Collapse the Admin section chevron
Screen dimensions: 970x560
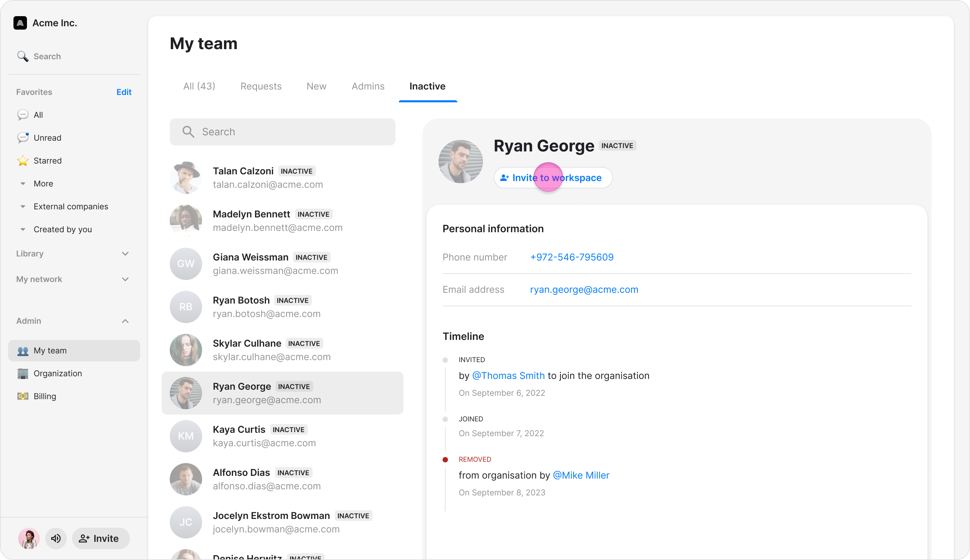click(x=125, y=321)
